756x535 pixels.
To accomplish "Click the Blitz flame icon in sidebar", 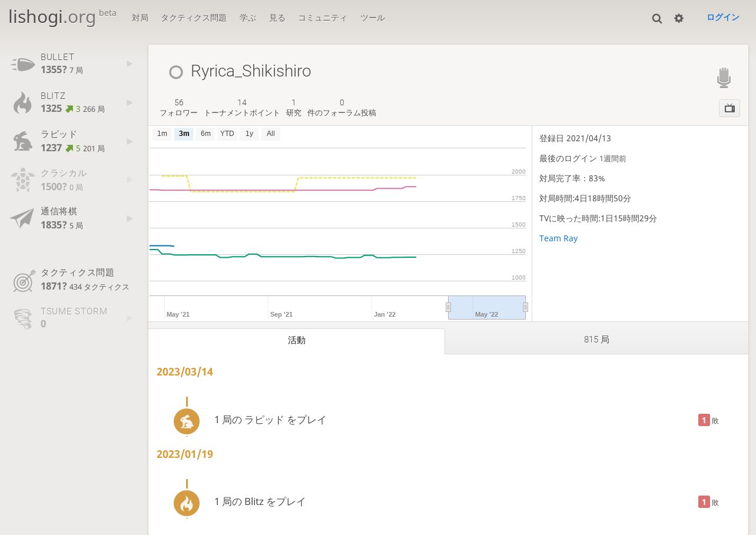I will 23,102.
